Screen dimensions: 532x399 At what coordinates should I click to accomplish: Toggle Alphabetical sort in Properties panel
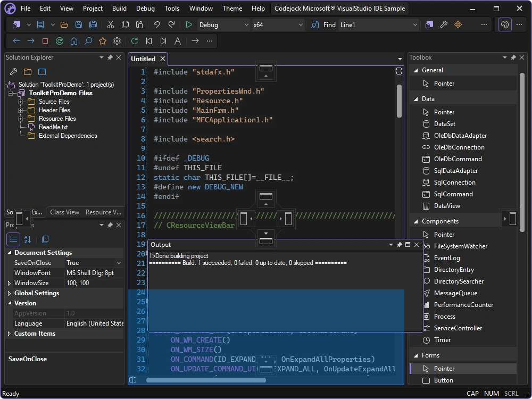tap(28, 239)
